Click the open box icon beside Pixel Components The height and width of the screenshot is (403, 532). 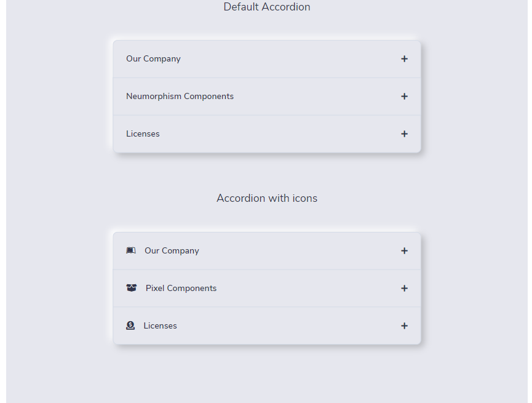131,288
